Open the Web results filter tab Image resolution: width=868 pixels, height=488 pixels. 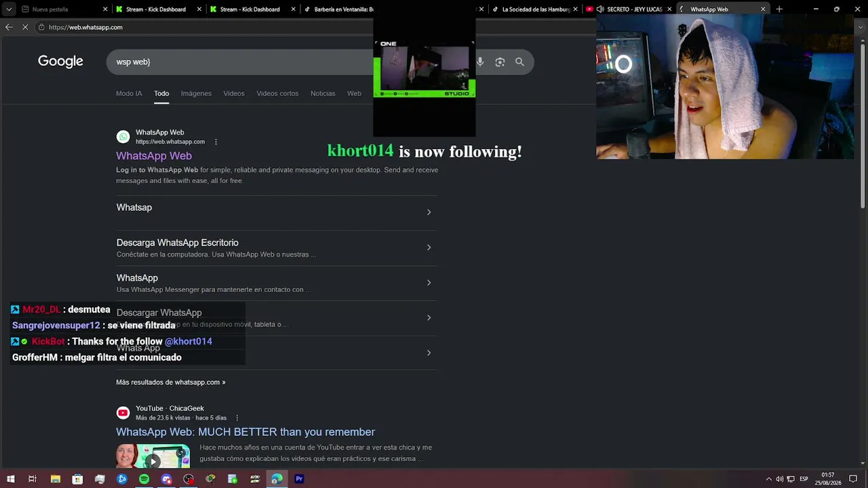click(354, 94)
